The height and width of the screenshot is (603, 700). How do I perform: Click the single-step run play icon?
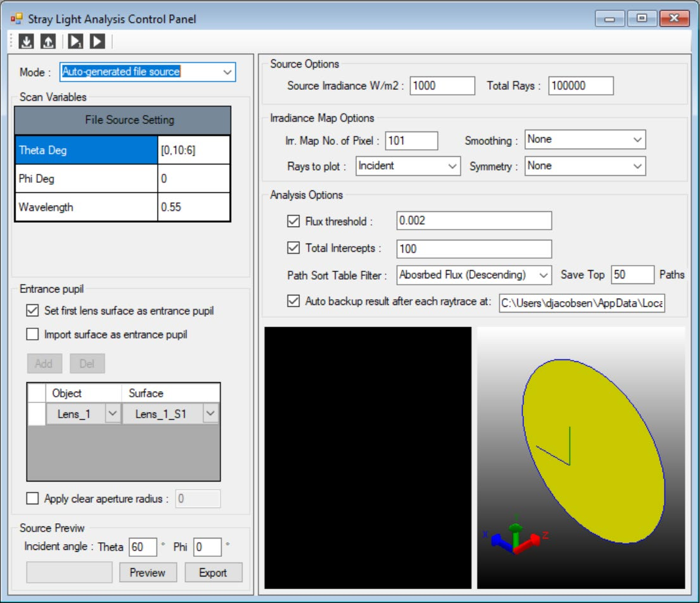(76, 42)
